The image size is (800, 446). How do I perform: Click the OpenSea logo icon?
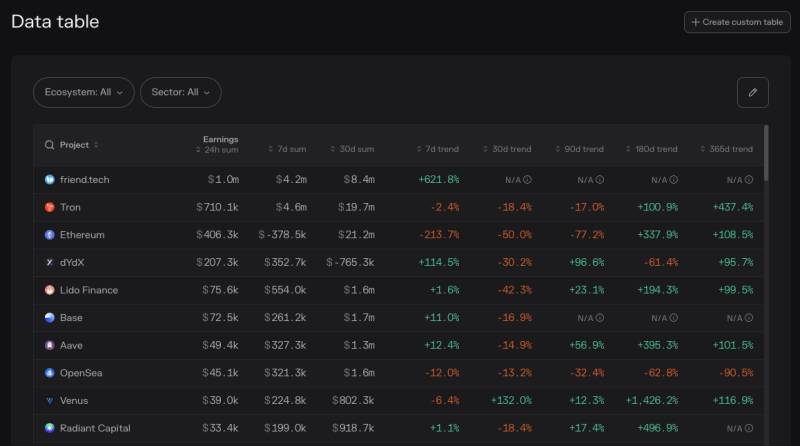[x=49, y=373]
